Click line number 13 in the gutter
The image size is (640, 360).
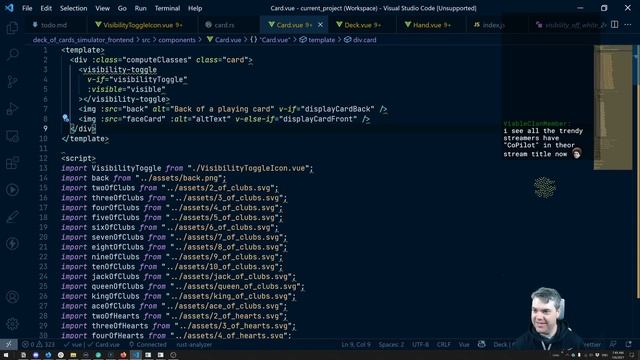[x=43, y=168]
